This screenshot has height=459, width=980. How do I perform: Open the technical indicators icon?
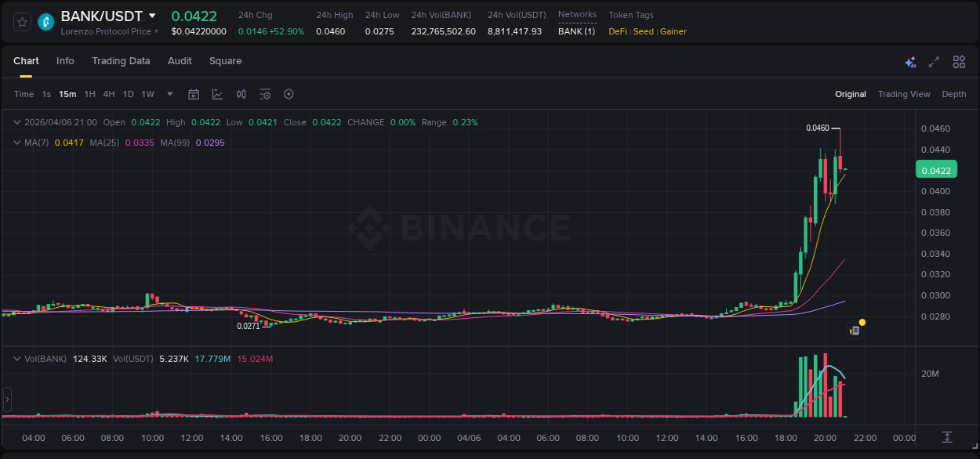tap(217, 94)
